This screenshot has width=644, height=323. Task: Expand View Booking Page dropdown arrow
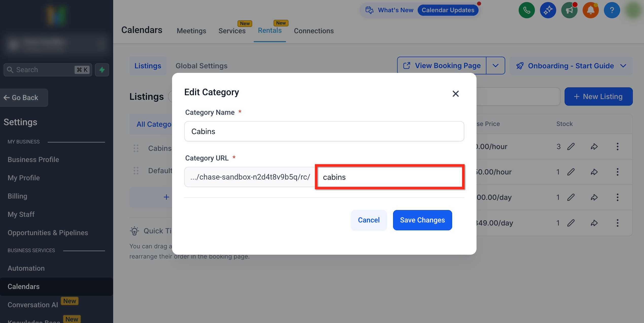[495, 66]
